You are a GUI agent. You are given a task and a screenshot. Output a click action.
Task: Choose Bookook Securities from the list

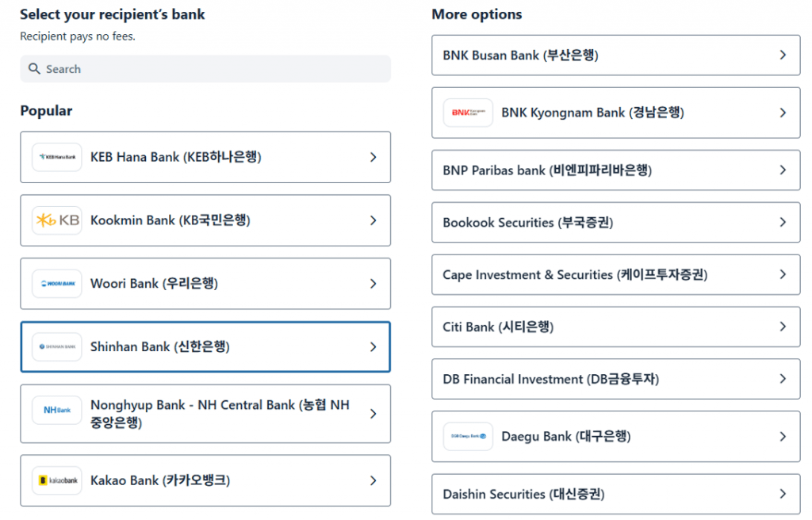[x=527, y=223]
